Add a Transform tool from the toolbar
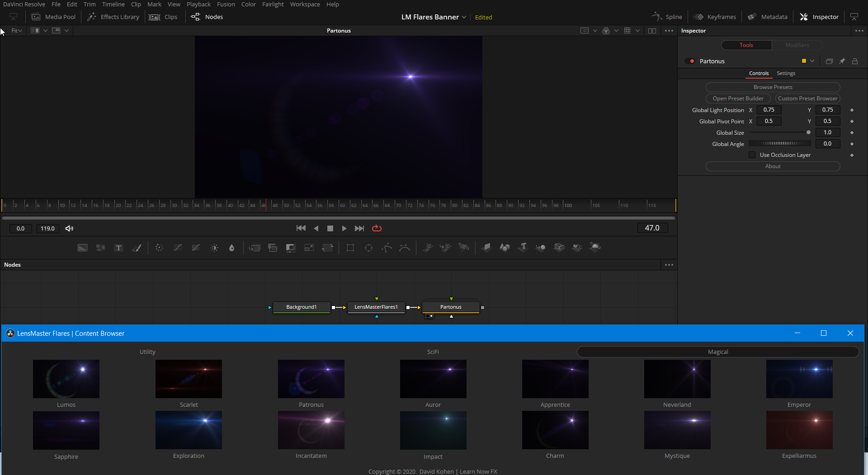 327,248
